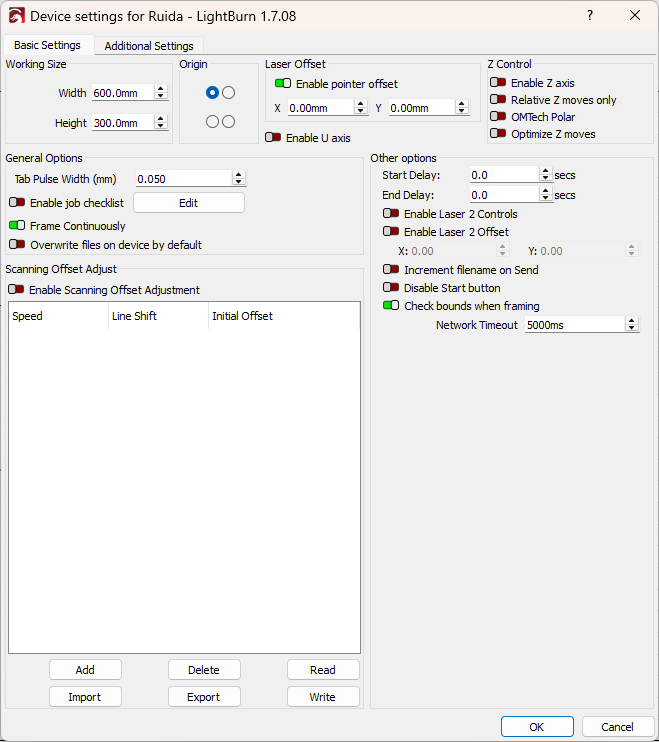Image resolution: width=659 pixels, height=742 pixels.
Task: Click the laser offset Y spinner arrows
Action: tap(462, 107)
